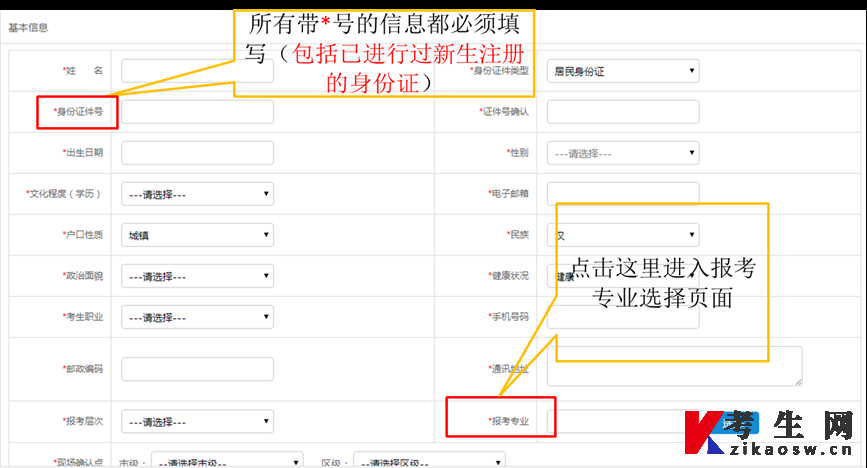
Task: Click the 邮政编码 input field
Action: [x=197, y=369]
